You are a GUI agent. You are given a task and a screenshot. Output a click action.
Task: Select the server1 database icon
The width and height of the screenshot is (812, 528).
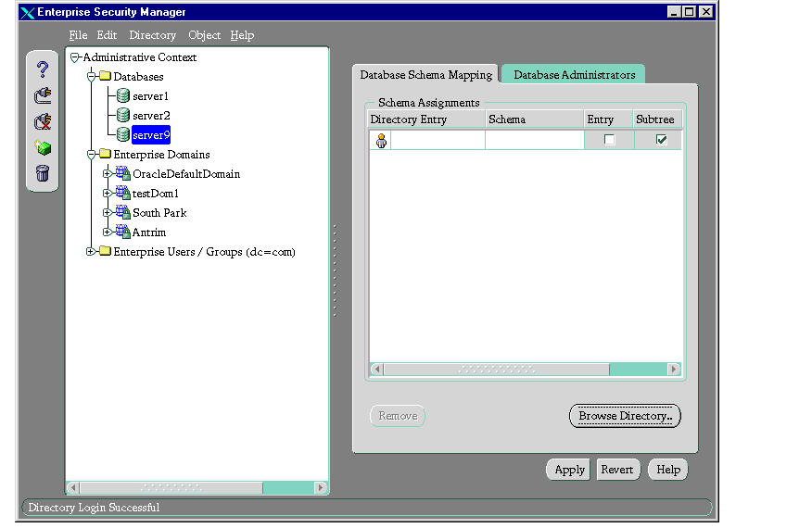tap(122, 96)
